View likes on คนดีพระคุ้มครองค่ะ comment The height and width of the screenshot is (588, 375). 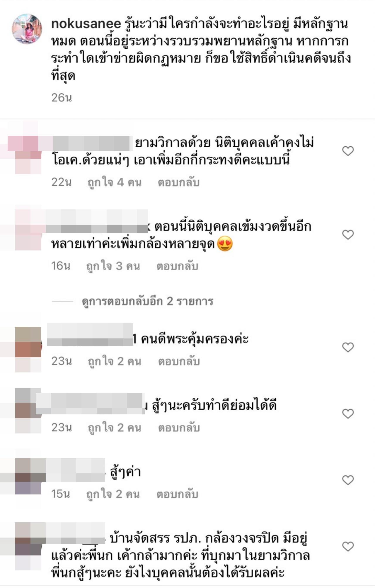coord(115,361)
